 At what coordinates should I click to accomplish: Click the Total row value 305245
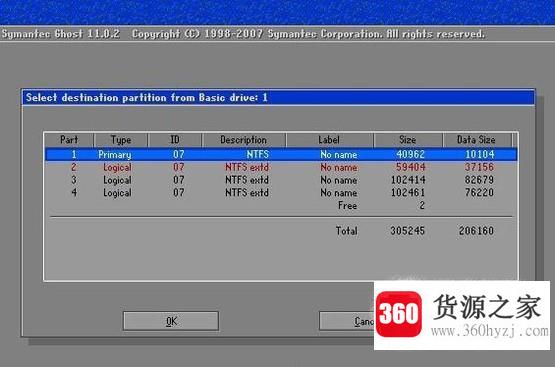(x=407, y=231)
